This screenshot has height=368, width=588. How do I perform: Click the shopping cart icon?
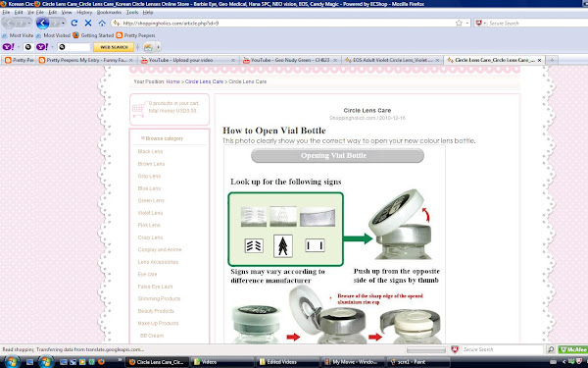point(139,109)
